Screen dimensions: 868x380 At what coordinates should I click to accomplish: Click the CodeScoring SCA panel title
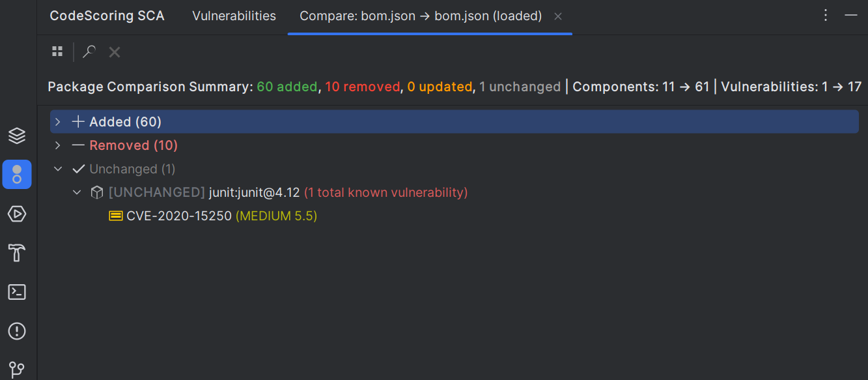click(x=107, y=16)
